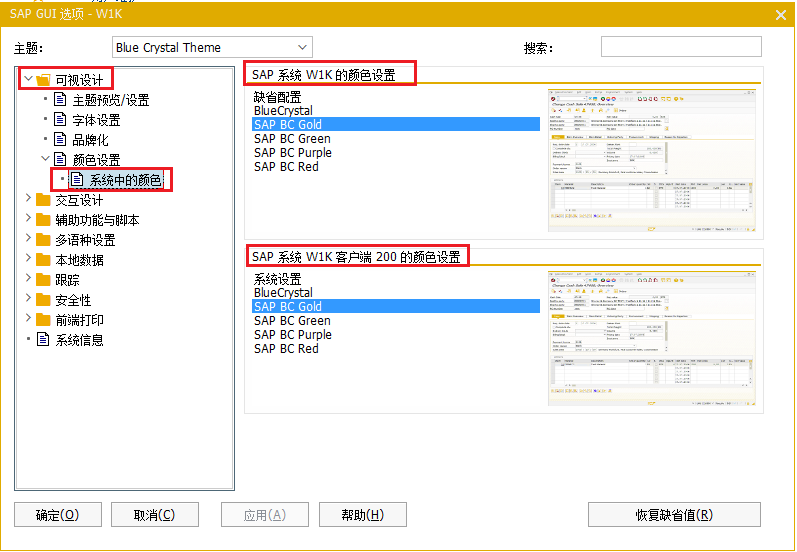Select SAP BC Red in client 200 list

tap(396, 348)
